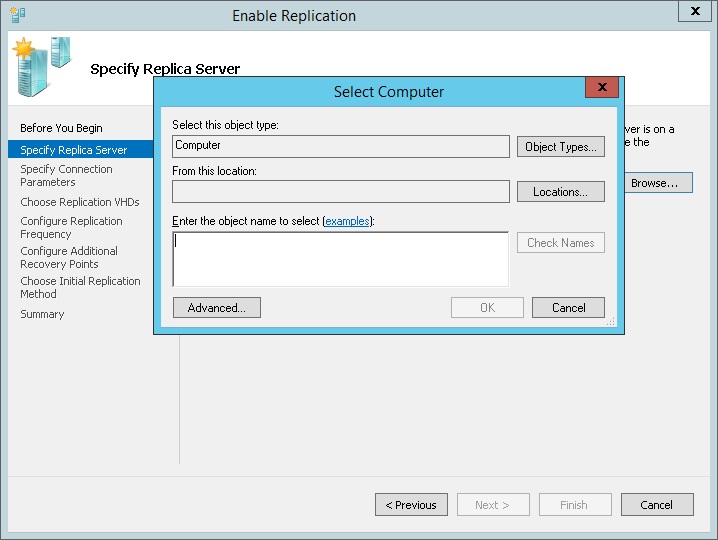Cancel the Enable Replication wizard

pos(657,505)
